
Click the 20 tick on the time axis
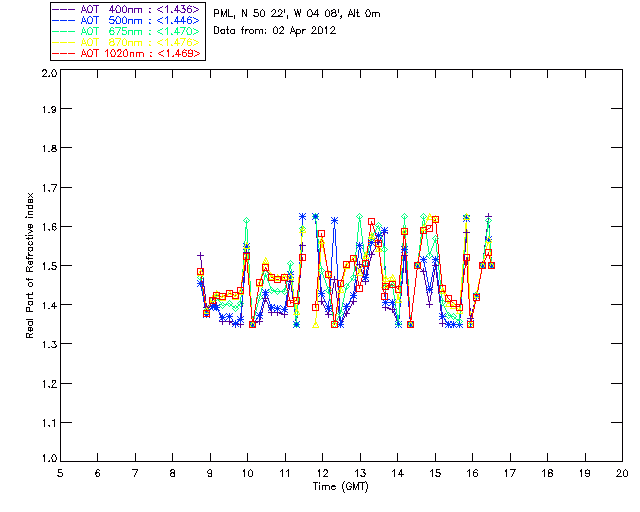[622, 473]
